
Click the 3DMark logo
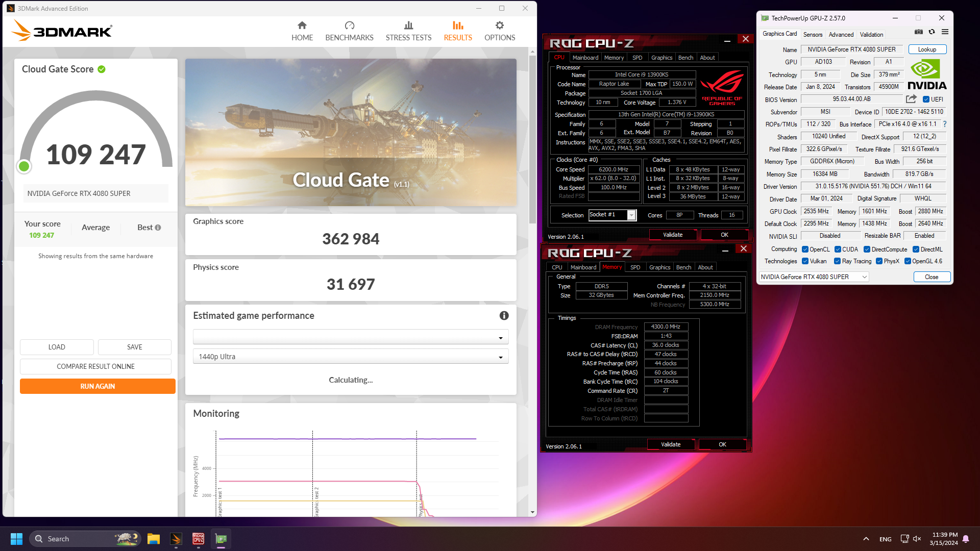(x=61, y=31)
